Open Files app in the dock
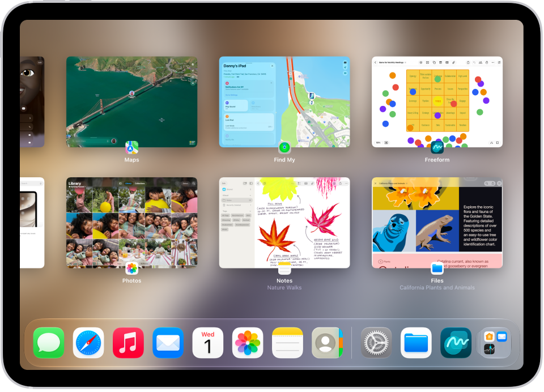 416,343
